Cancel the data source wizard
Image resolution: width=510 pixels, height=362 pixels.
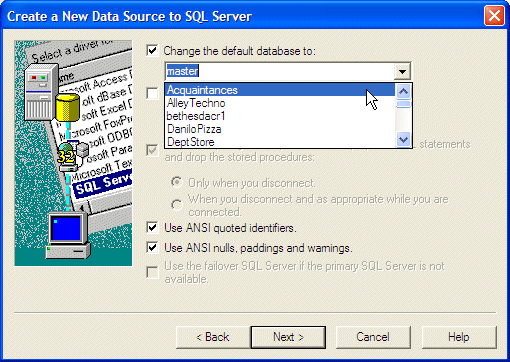(x=373, y=337)
